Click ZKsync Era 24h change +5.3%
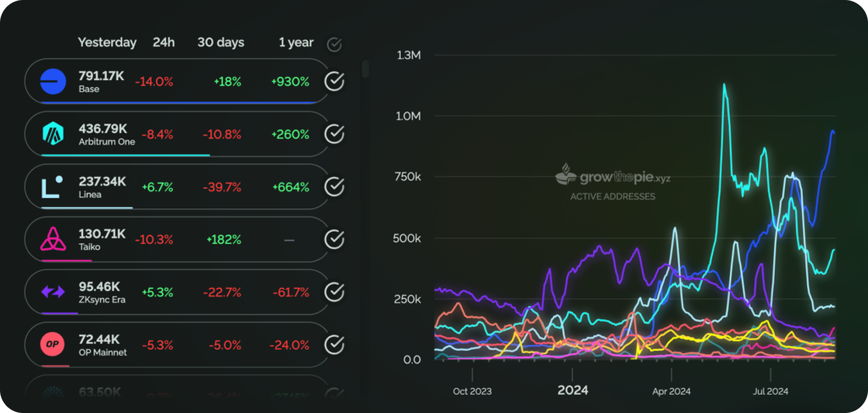 tap(157, 292)
